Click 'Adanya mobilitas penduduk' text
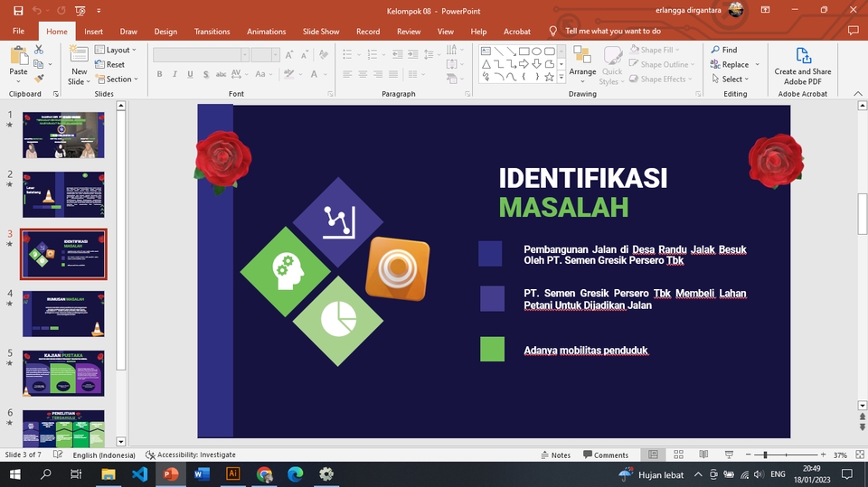The height and width of the screenshot is (487, 868). coord(586,351)
